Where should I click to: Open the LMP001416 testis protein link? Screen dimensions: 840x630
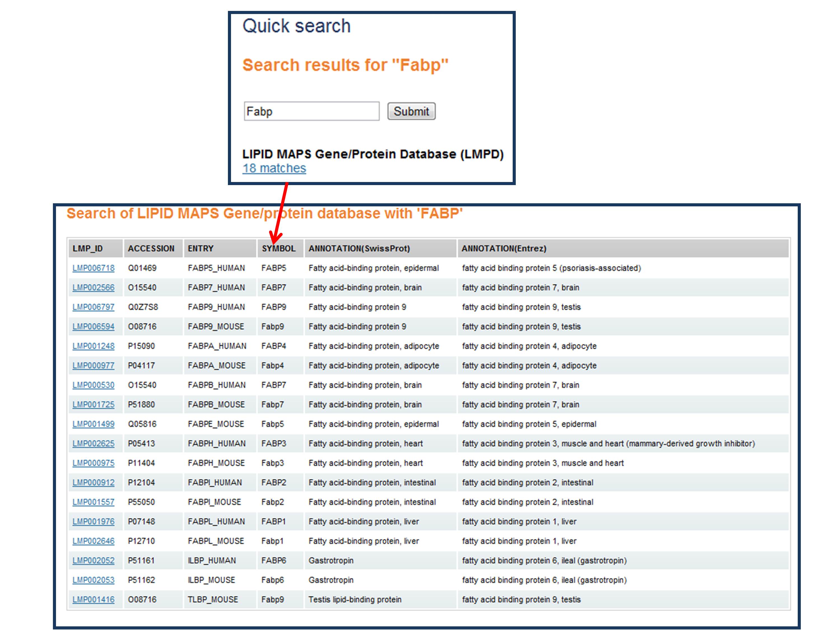[94, 600]
